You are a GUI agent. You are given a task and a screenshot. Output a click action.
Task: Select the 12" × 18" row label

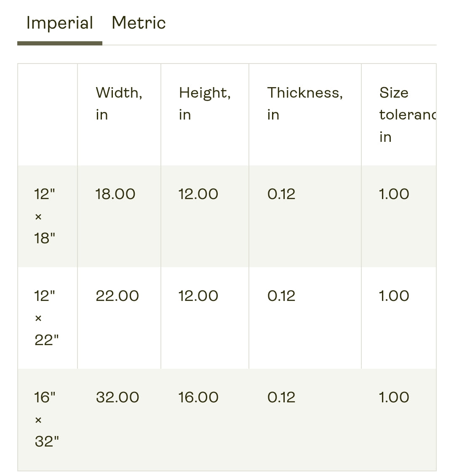coord(45,216)
